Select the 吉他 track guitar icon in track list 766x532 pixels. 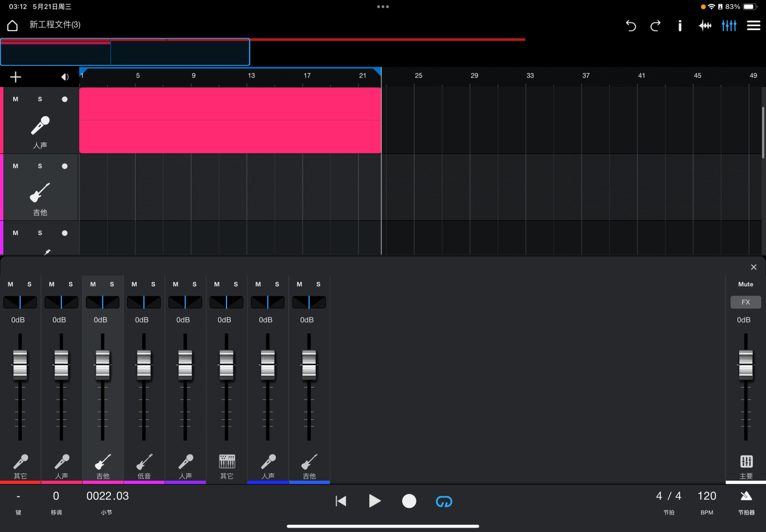(40, 192)
